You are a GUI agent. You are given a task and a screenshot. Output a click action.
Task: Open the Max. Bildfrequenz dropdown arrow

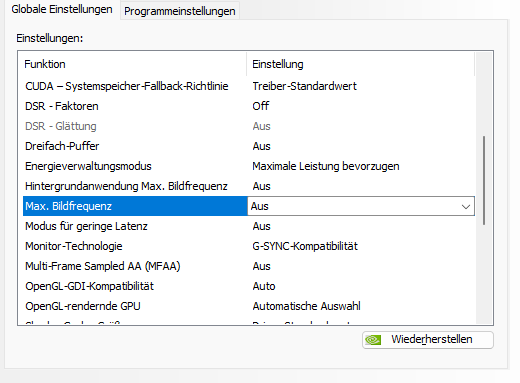[466, 206]
